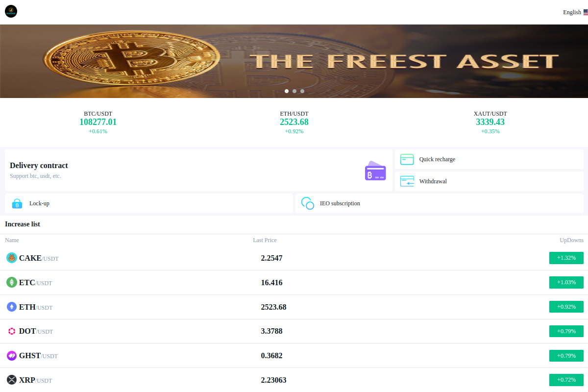Click the Withdrawal icon

407,181
